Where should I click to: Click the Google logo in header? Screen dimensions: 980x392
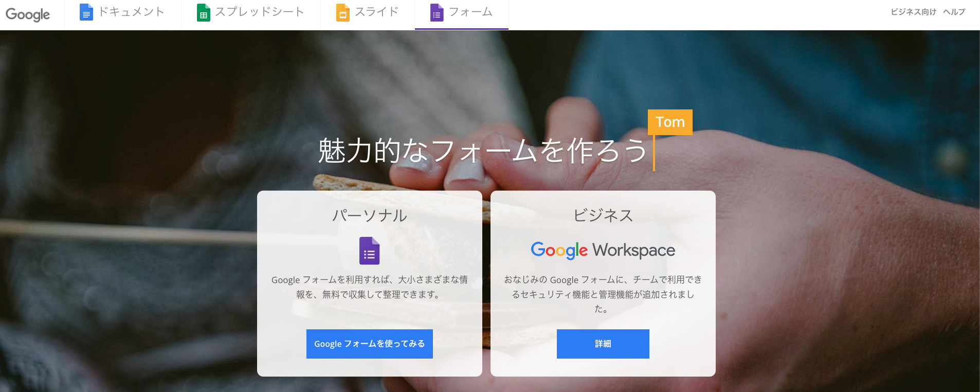(x=28, y=14)
